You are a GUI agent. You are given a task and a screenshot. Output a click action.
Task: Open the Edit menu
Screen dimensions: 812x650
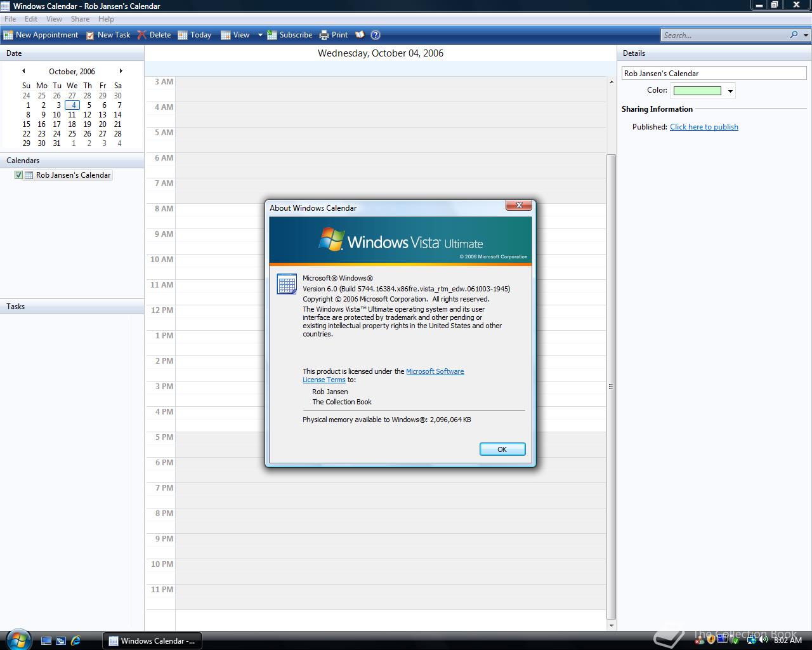(x=31, y=19)
